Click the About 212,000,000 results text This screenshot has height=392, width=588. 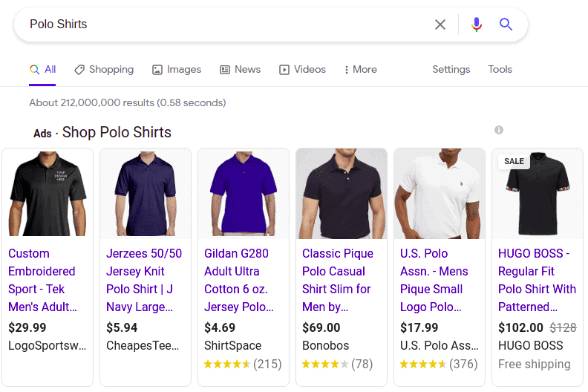point(128,102)
